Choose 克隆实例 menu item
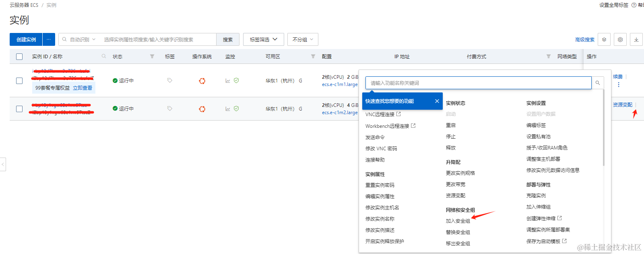 pos(536,196)
